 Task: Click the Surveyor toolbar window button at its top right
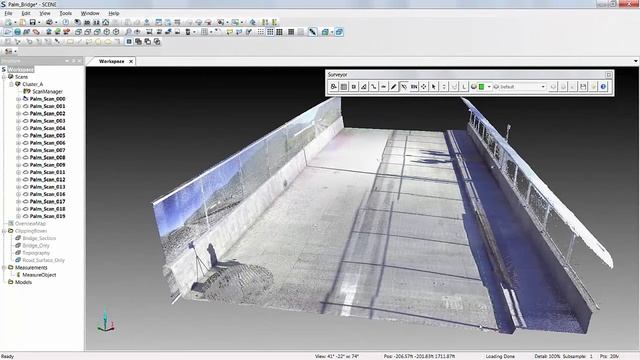609,75
